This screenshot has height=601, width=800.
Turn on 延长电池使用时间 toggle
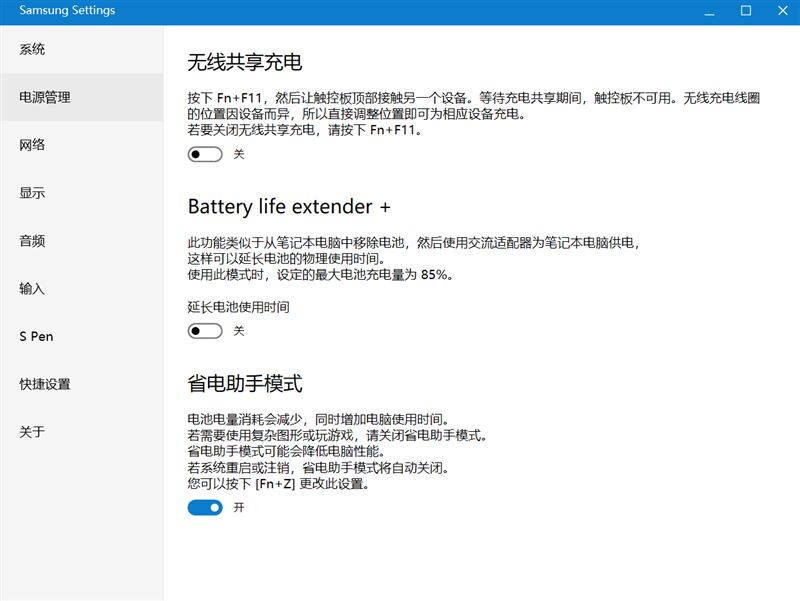pos(205,331)
